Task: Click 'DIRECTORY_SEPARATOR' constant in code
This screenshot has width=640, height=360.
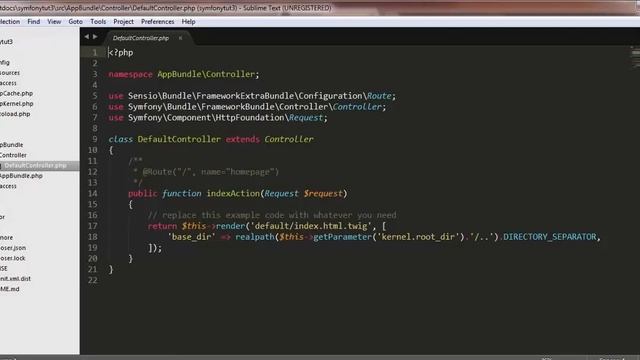Action: pos(549,237)
